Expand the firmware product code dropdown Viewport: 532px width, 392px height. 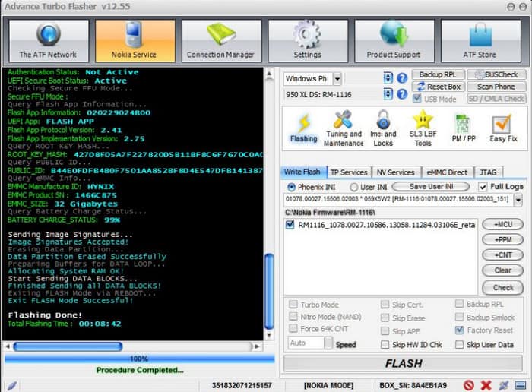pyautogui.click(x=518, y=200)
